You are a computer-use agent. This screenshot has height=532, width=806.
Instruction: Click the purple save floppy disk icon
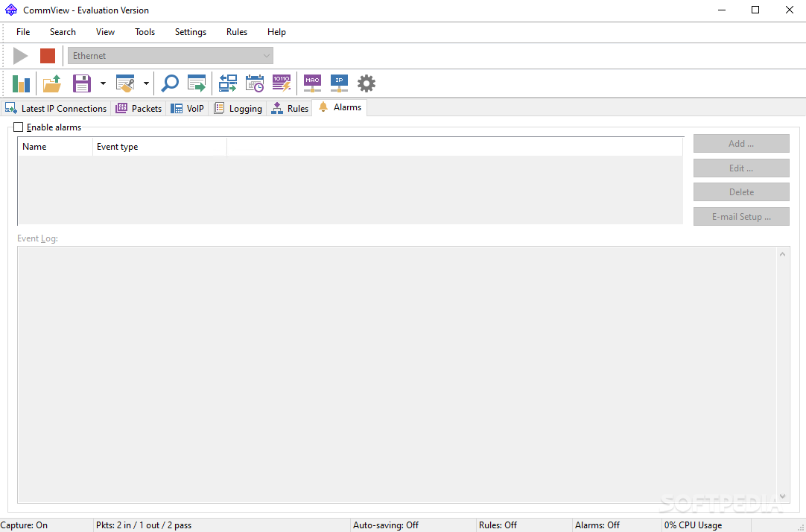click(82, 83)
